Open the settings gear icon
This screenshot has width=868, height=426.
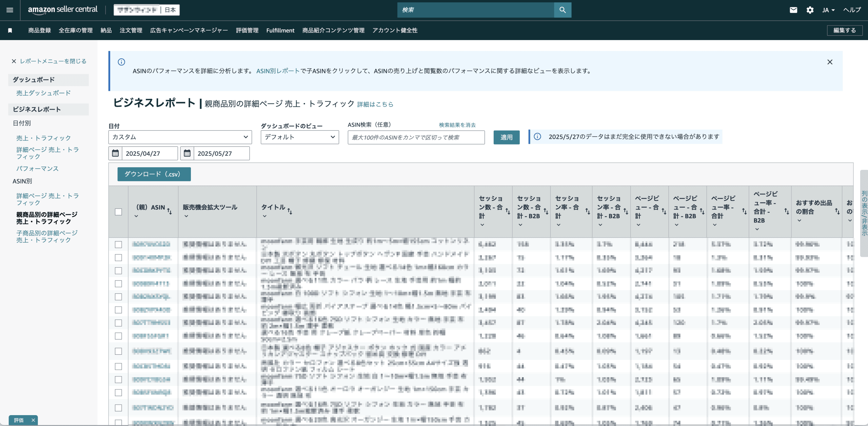pos(810,10)
